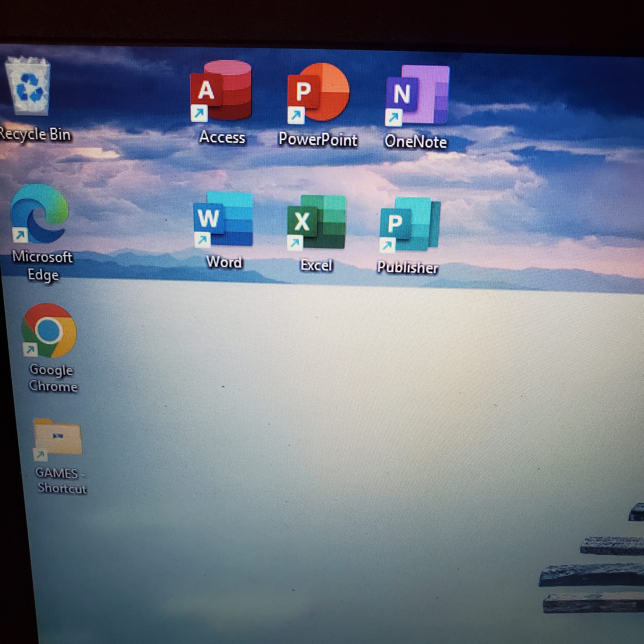Click the 'OneNote' label text
The height and width of the screenshot is (644, 644).
[x=415, y=142]
